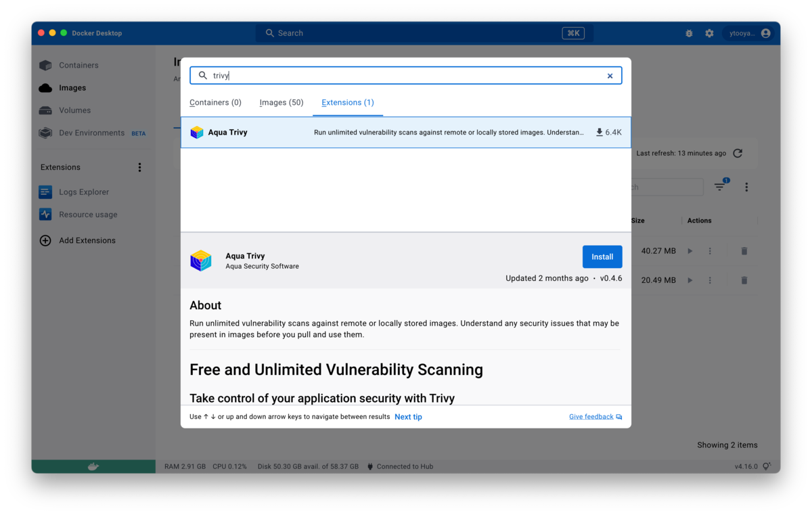The height and width of the screenshot is (515, 812).
Task: Open Settings via the gear icon
Action: coord(709,33)
